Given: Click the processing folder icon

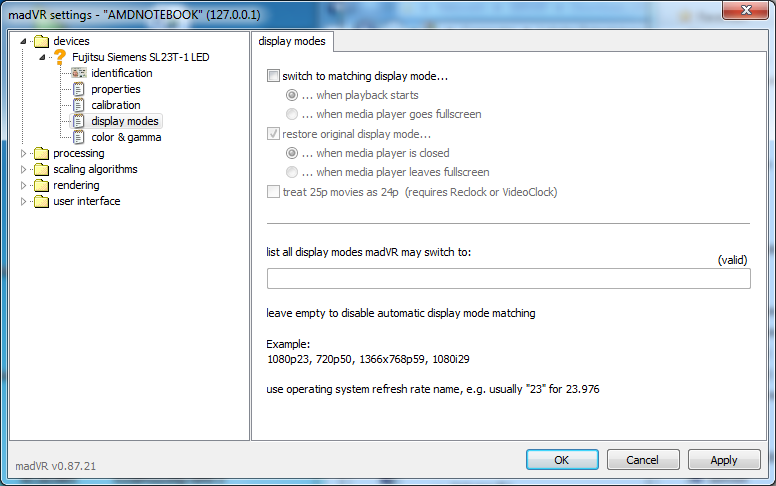Looking at the screenshot, I should [42, 153].
